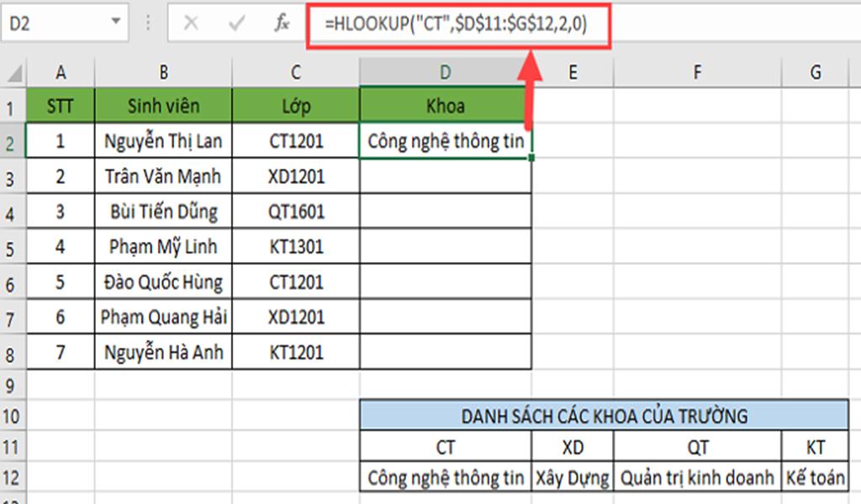Select the Kế toán cell

[816, 478]
